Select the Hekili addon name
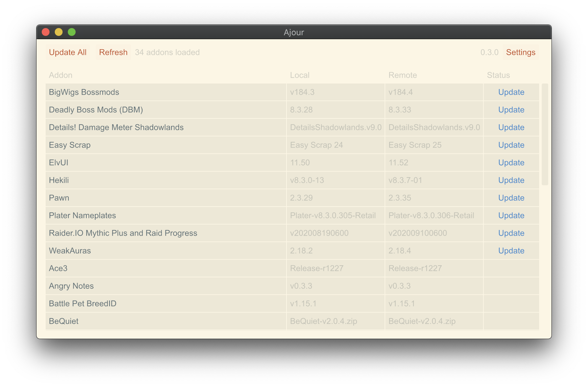Screen dimensions: 588x387 tap(59, 180)
